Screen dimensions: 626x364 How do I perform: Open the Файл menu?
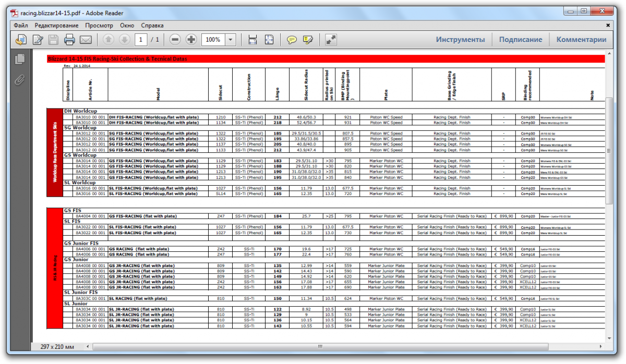coord(21,25)
